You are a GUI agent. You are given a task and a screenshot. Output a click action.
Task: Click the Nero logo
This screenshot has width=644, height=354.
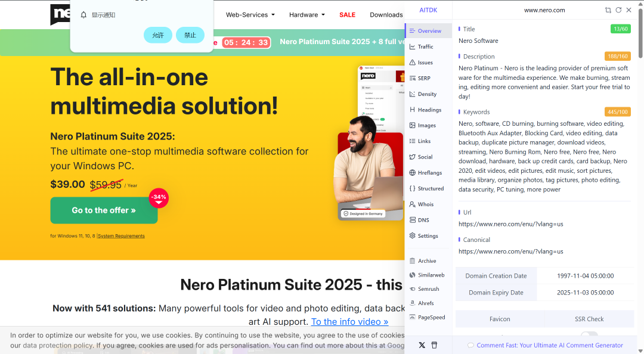[60, 14]
